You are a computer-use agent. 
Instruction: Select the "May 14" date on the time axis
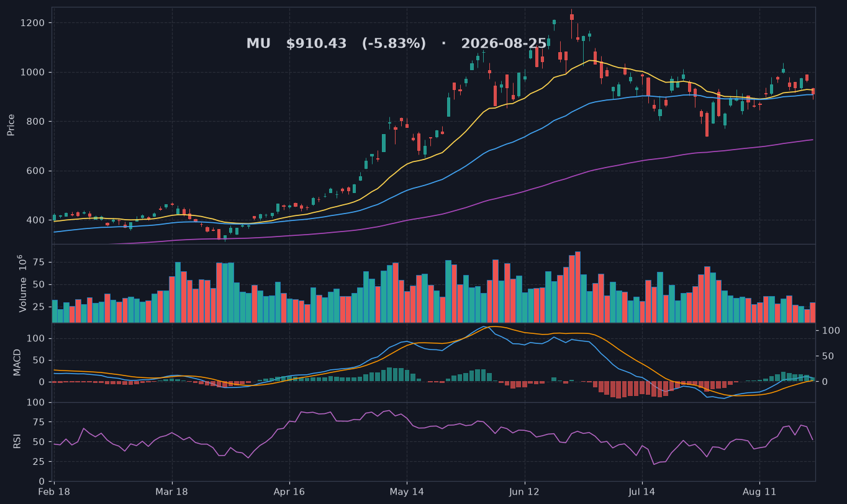point(407,493)
